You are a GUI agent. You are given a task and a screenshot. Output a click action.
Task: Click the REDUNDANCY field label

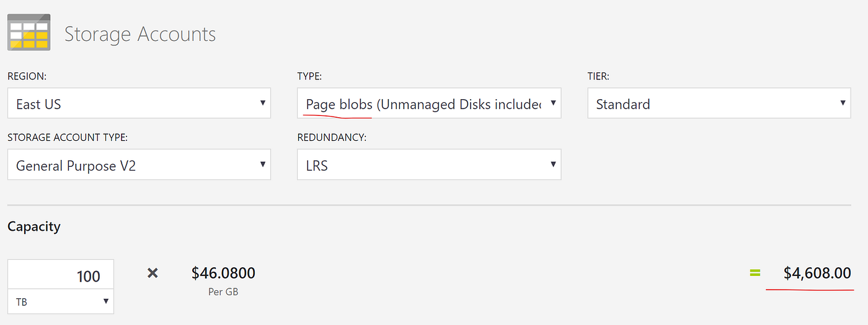click(x=332, y=138)
